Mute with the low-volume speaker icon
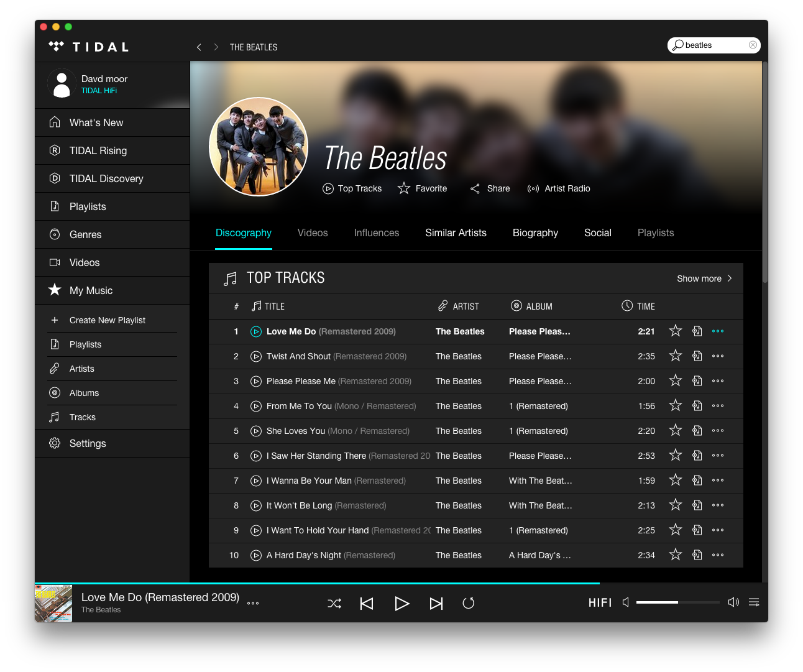Screen dimensions: 803x672 [x=626, y=602]
